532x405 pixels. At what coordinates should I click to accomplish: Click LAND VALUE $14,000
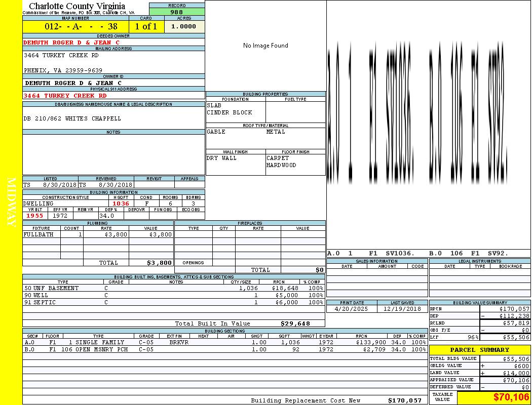click(516, 373)
